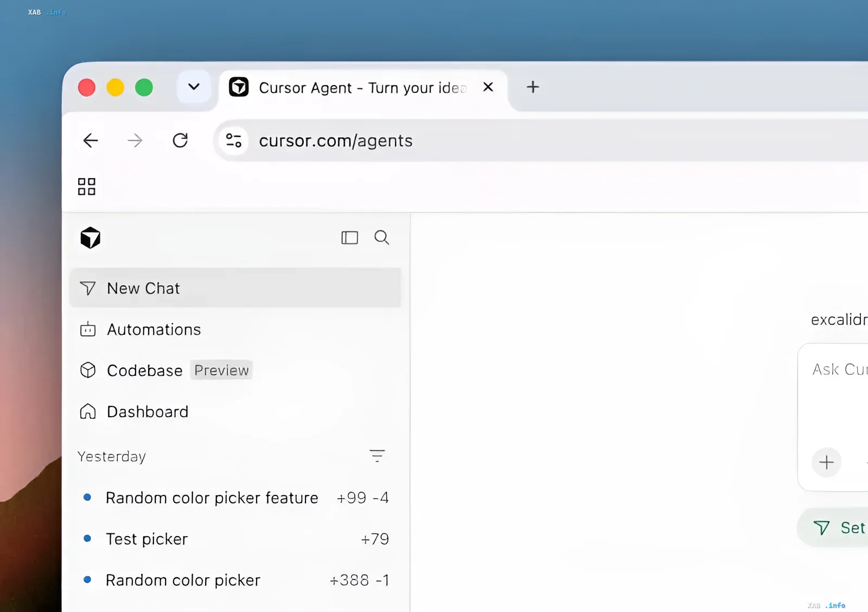868x612 pixels.
Task: Open search with magnifier icon
Action: [x=382, y=238]
